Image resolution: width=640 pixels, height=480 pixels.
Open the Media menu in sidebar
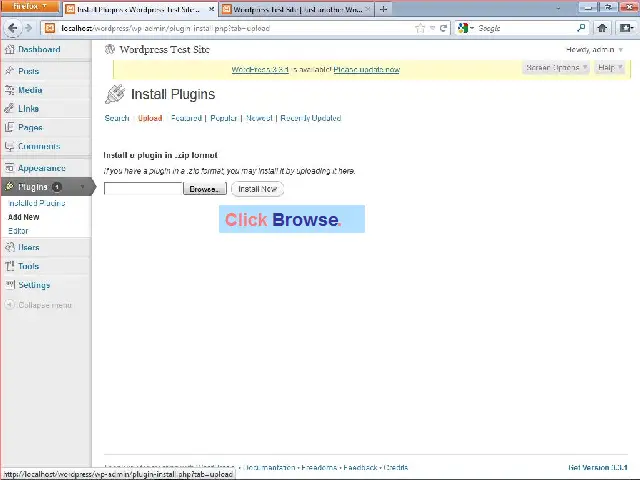point(30,90)
